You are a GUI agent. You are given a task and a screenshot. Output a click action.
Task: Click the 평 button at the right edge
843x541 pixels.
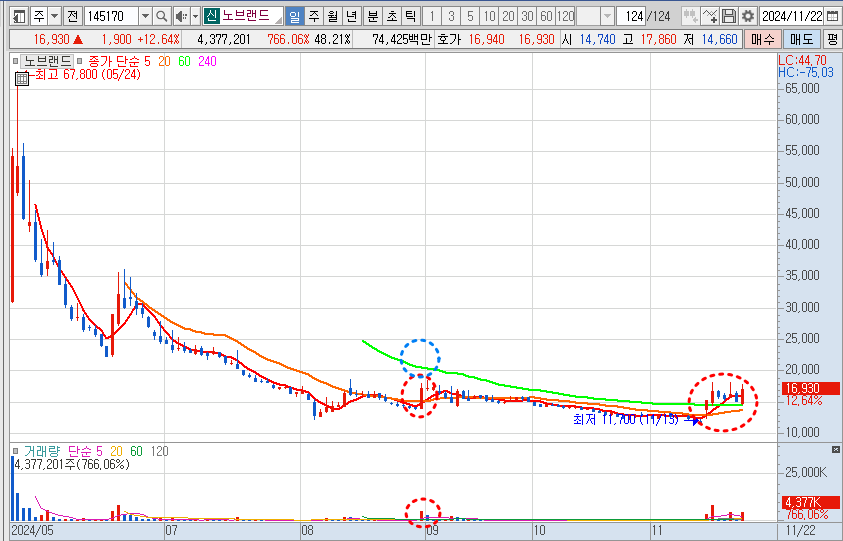(x=833, y=39)
